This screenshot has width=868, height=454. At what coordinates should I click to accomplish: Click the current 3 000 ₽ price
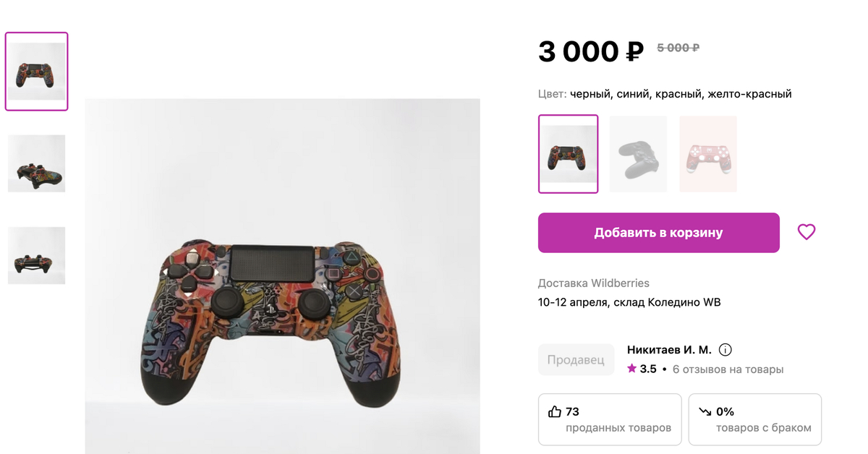pyautogui.click(x=590, y=51)
